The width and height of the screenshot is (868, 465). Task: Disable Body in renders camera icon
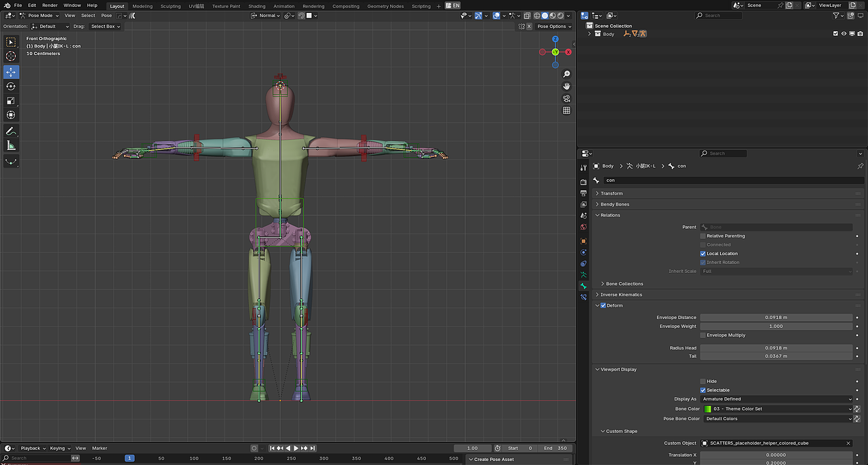[860, 33]
